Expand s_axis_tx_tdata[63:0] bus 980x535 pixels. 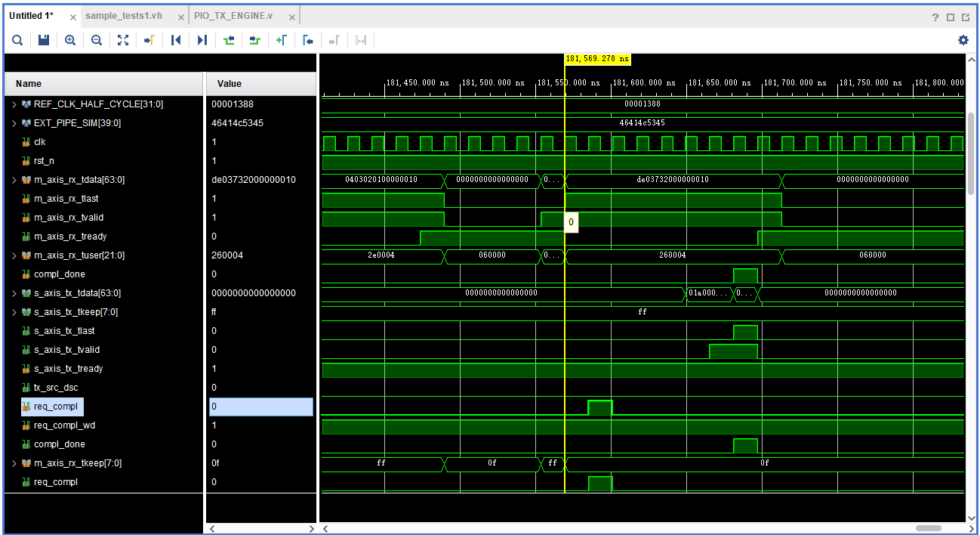(14, 293)
